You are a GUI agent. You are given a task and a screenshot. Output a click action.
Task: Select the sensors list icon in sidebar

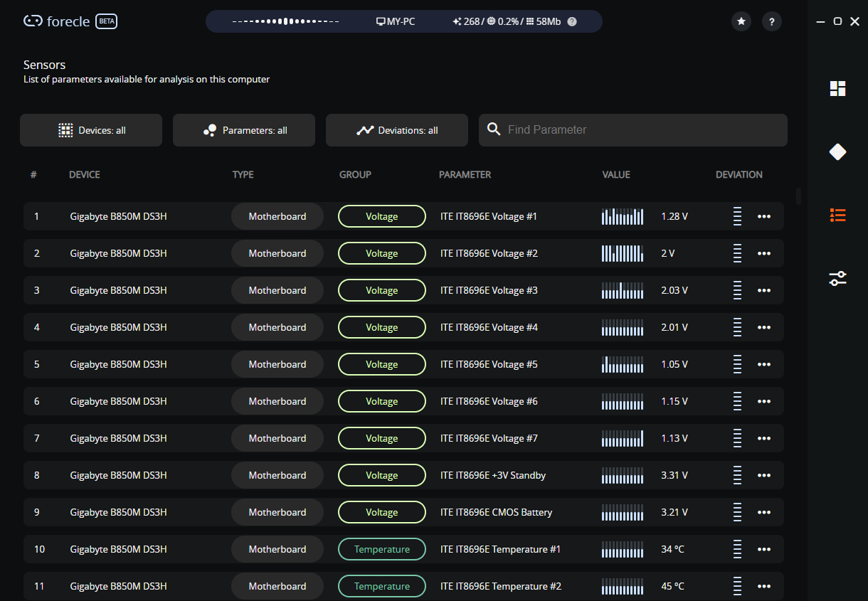[x=837, y=215]
